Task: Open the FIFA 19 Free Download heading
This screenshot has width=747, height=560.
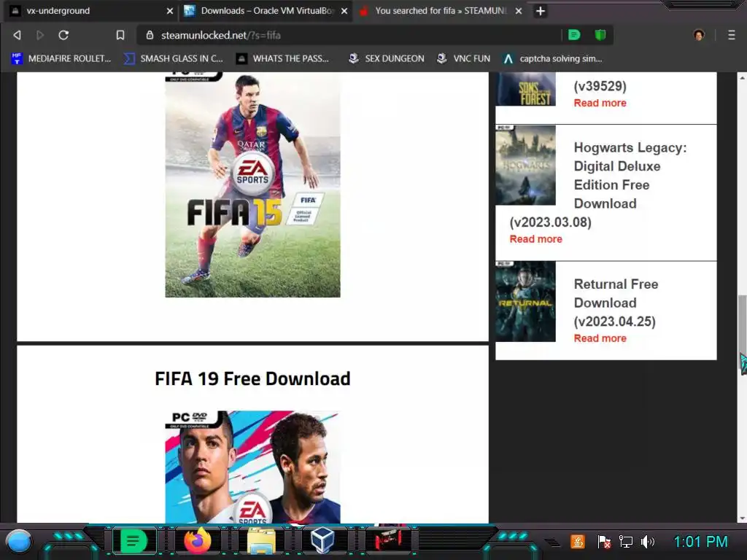Action: pos(252,378)
